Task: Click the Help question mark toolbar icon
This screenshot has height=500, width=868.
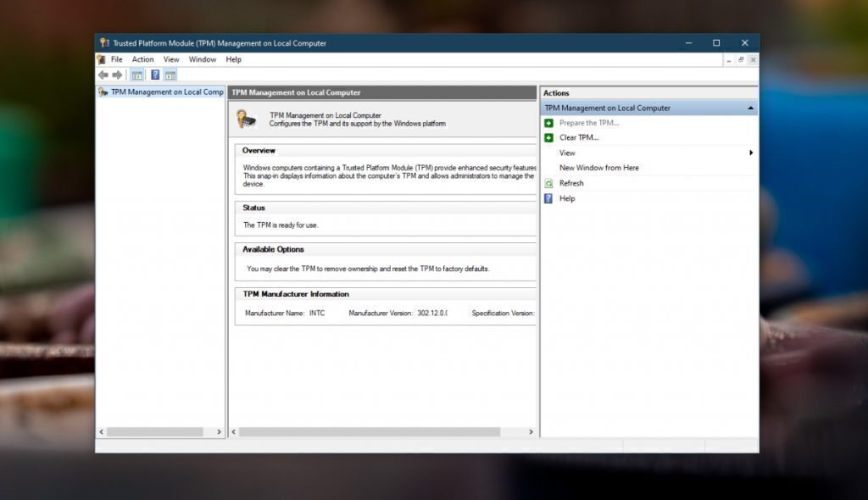Action: pyautogui.click(x=154, y=75)
